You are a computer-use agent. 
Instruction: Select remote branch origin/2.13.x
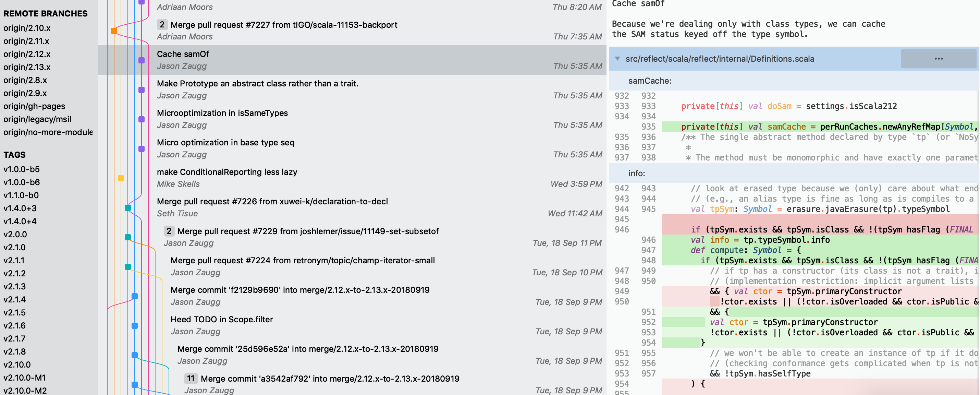(x=27, y=67)
